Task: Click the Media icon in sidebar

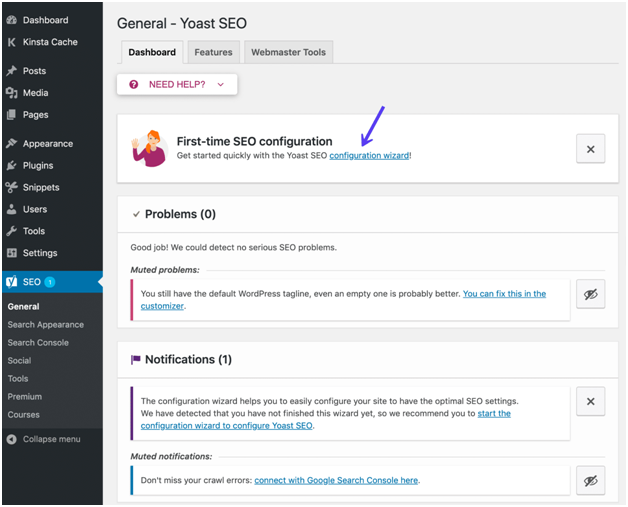Action: click(x=12, y=93)
